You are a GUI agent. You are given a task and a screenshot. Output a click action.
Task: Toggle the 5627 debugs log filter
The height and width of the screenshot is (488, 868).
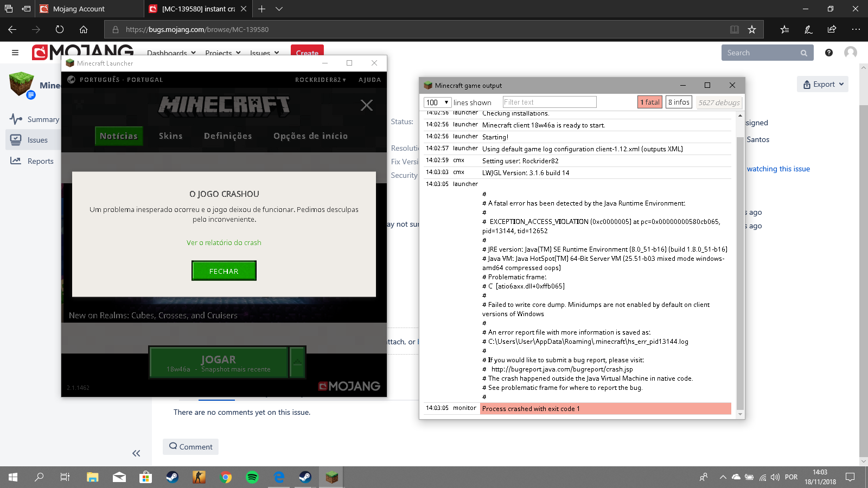[x=719, y=102]
